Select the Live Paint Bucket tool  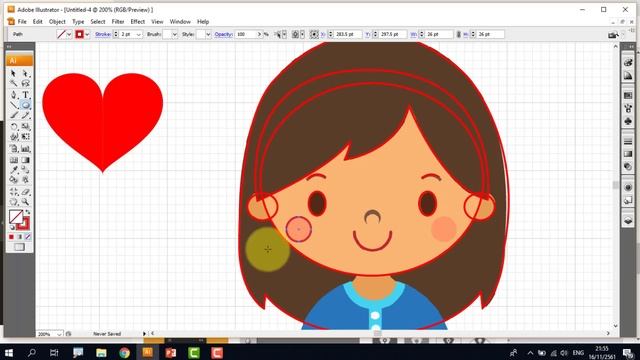click(13, 180)
